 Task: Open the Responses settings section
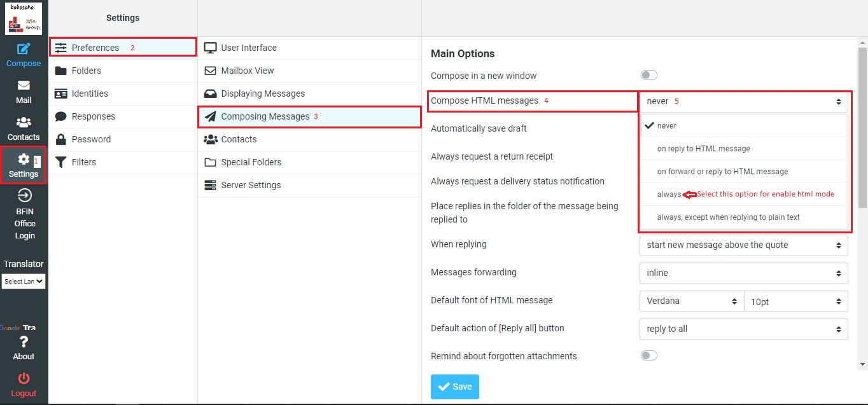click(x=93, y=116)
